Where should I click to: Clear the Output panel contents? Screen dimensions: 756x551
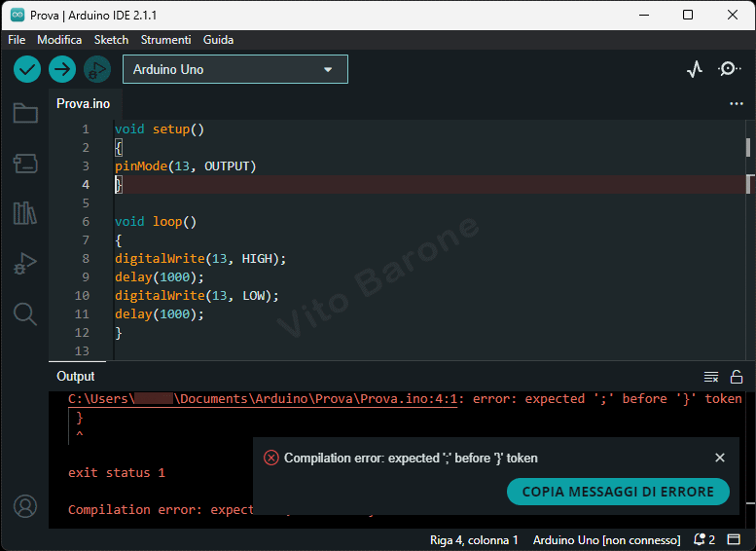point(711,377)
